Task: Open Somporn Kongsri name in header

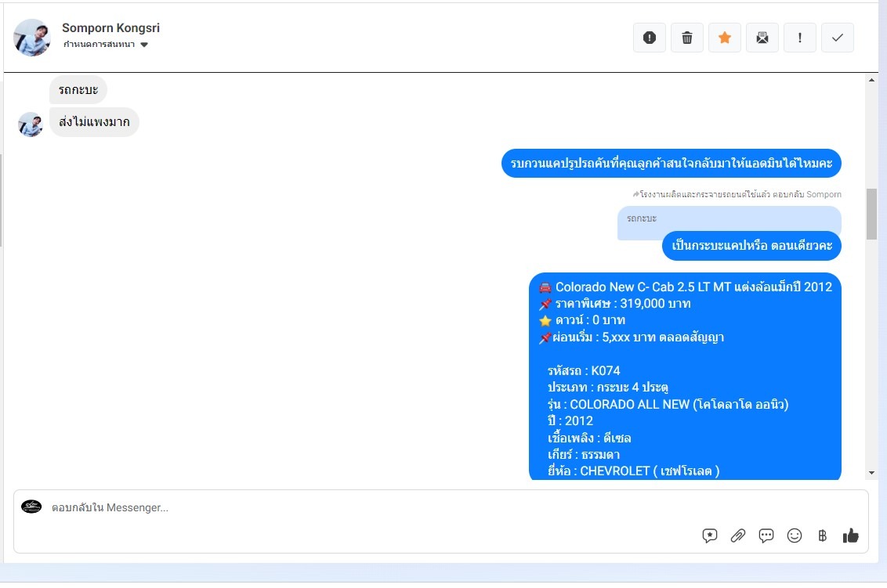Action: coord(111,27)
